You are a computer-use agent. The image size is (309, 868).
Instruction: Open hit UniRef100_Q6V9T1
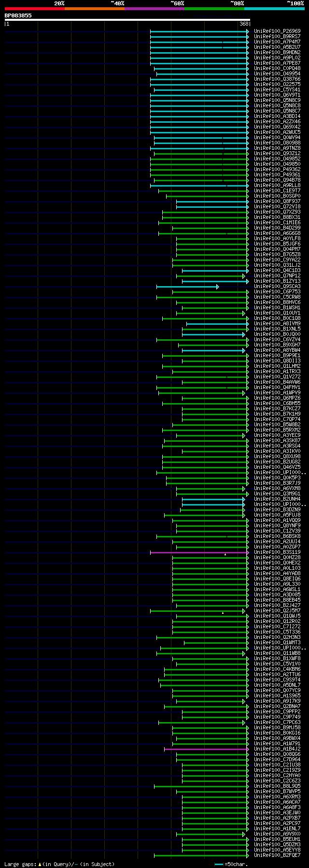coord(277,95)
